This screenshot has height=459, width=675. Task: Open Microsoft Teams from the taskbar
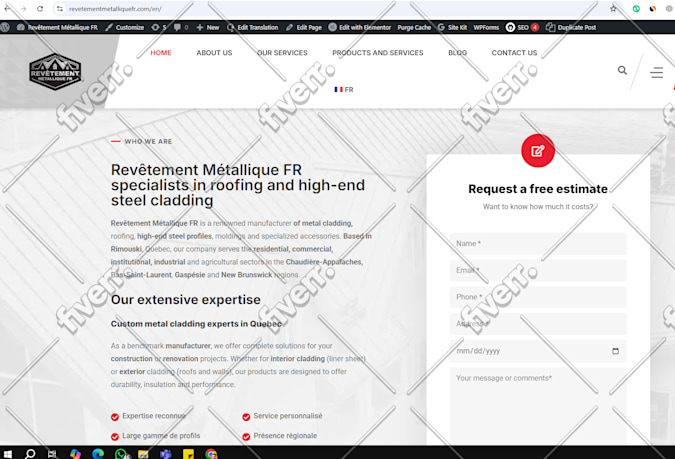coord(166,454)
